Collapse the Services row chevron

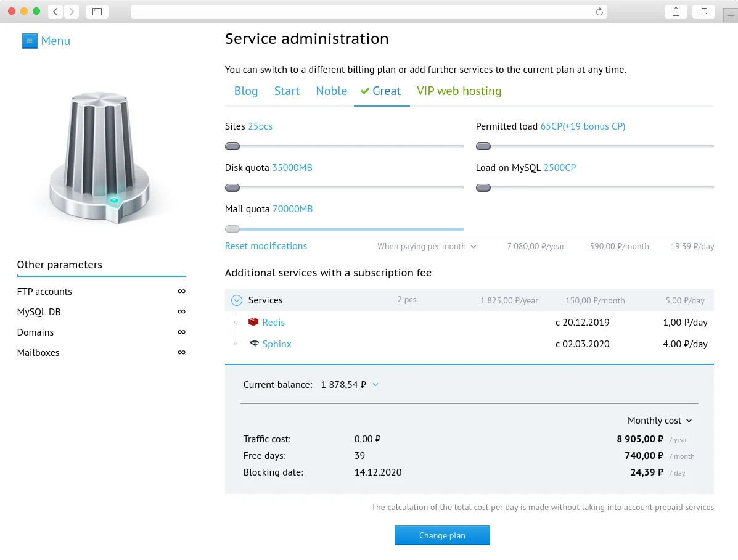pos(236,300)
